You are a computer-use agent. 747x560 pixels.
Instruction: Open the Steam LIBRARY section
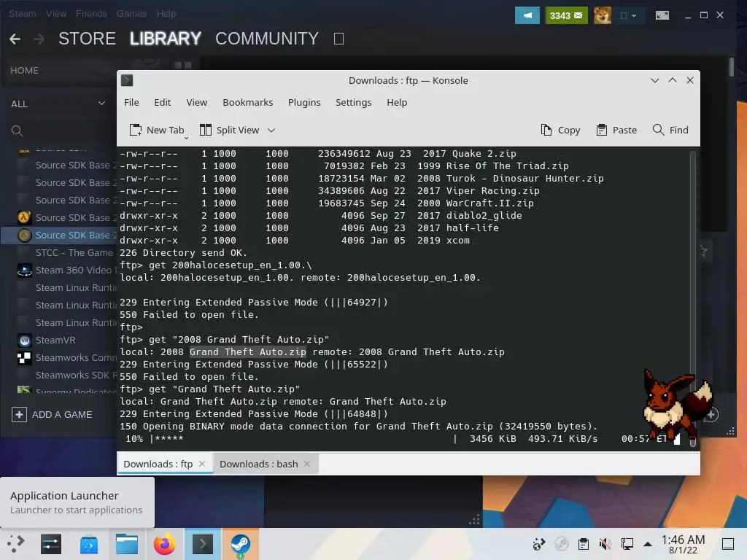coord(166,39)
